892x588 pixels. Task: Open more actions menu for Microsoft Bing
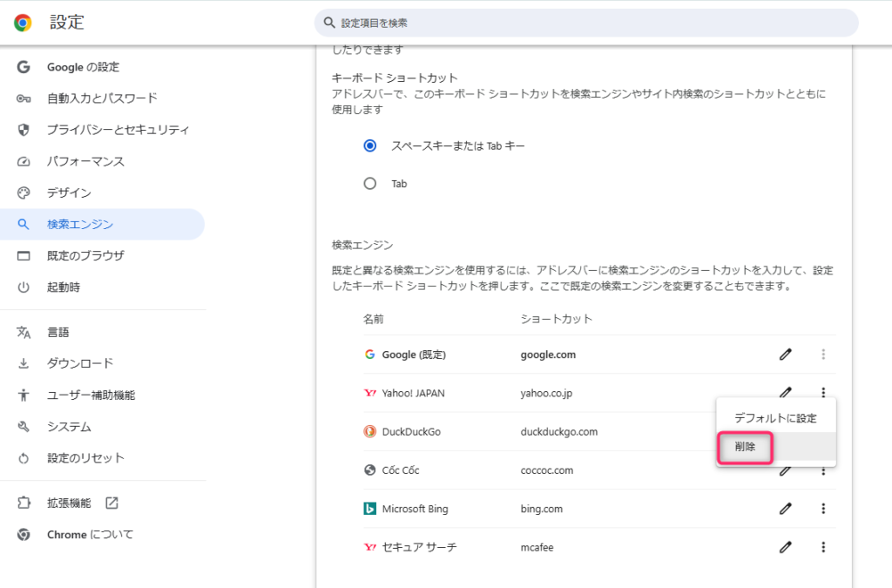[823, 509]
